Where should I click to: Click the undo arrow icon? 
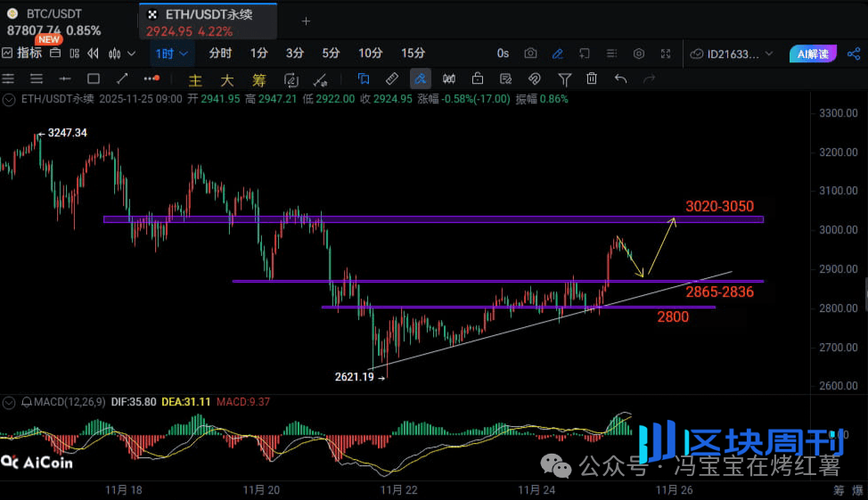[621, 78]
